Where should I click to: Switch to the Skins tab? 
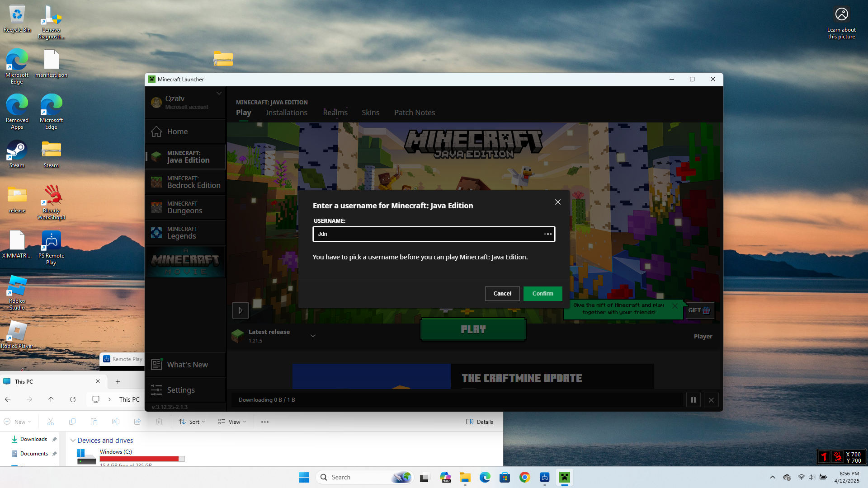[x=371, y=113]
